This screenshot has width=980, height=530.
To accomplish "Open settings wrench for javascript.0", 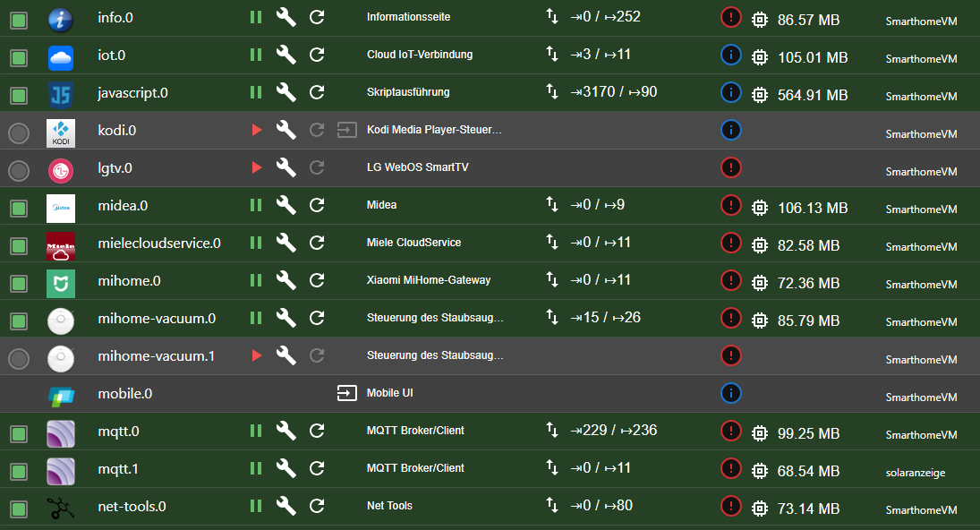I will [285, 92].
